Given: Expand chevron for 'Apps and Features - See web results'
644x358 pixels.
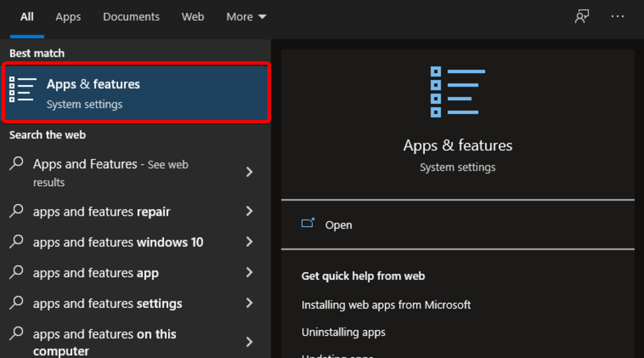Looking at the screenshot, I should coord(249,172).
